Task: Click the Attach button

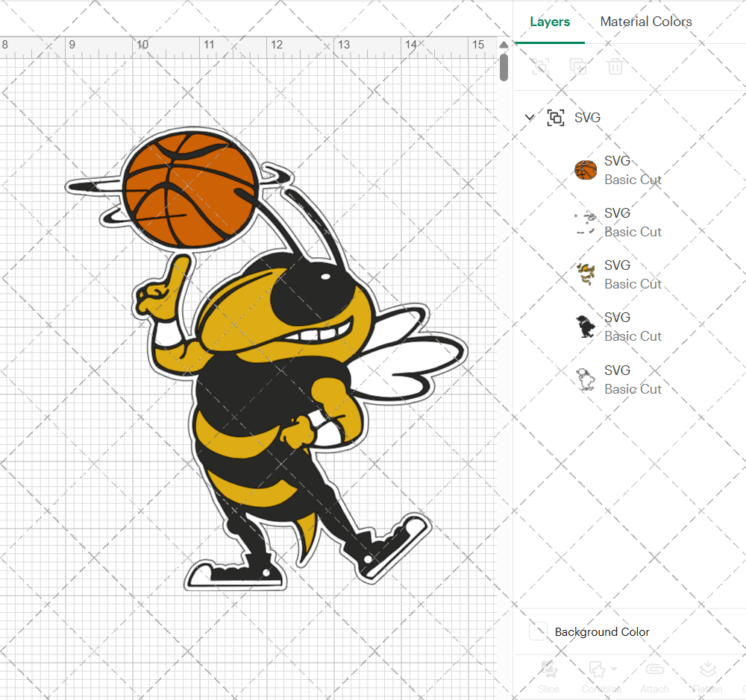Action: point(655,677)
